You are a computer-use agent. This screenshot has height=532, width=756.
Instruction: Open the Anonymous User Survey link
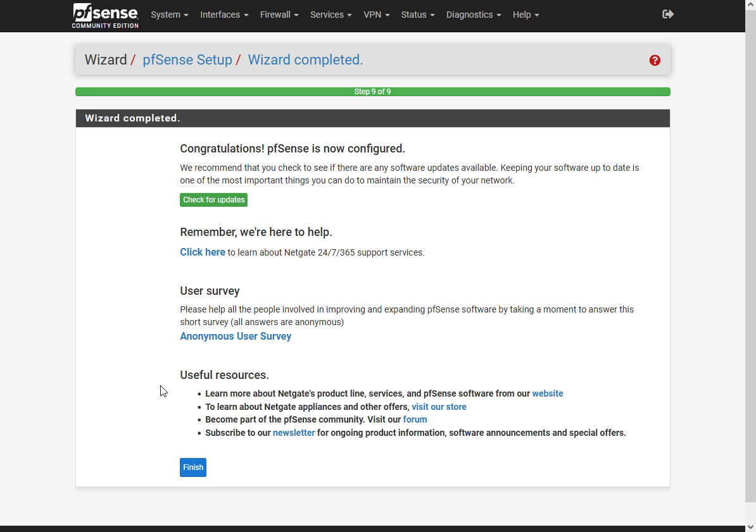[x=236, y=336]
